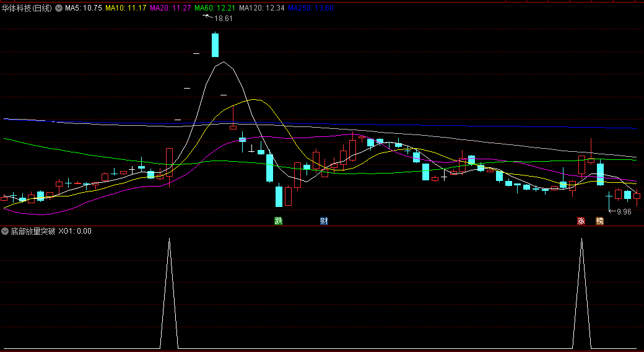644x352 pixels.
Task: Select the green MA60: 12.21 label
Action: tap(214, 8)
